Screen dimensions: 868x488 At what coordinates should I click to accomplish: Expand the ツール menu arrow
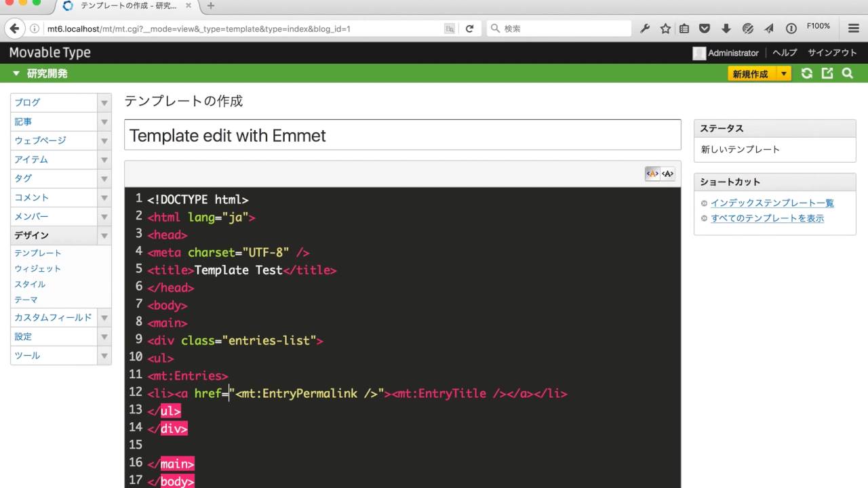(x=104, y=356)
